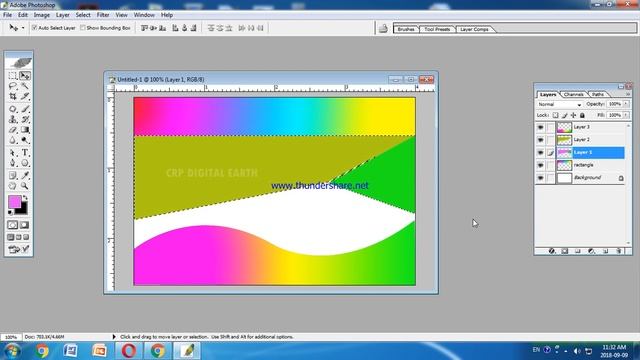
Task: Select the Hand tool
Action: [13, 186]
